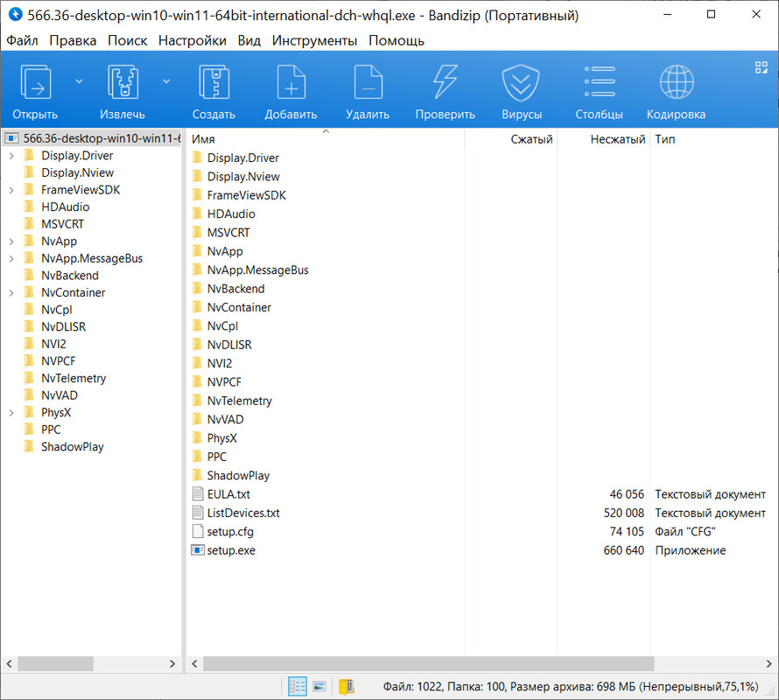The width and height of the screenshot is (779, 700).
Task: Click the Добавить file icon
Action: point(291,82)
